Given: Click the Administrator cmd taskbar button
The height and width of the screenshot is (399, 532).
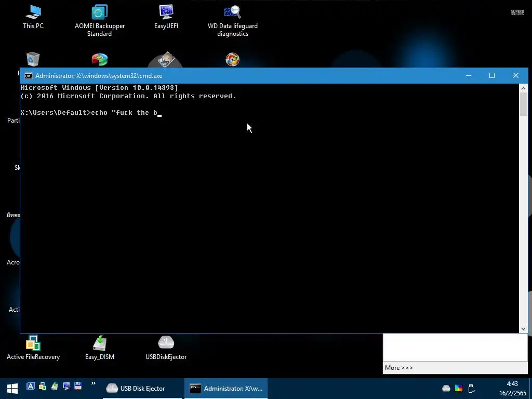Looking at the screenshot, I should 226,389.
